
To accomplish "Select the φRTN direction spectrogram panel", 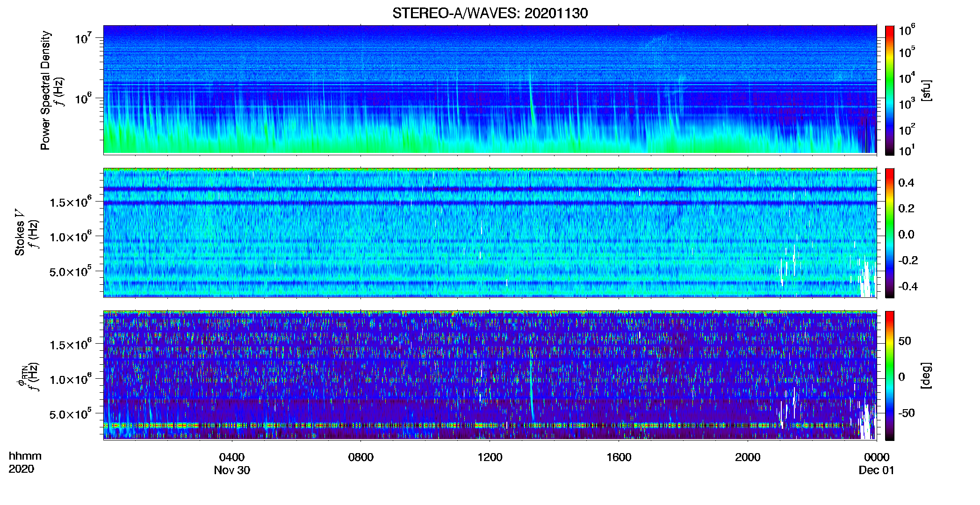I will click(x=490, y=375).
